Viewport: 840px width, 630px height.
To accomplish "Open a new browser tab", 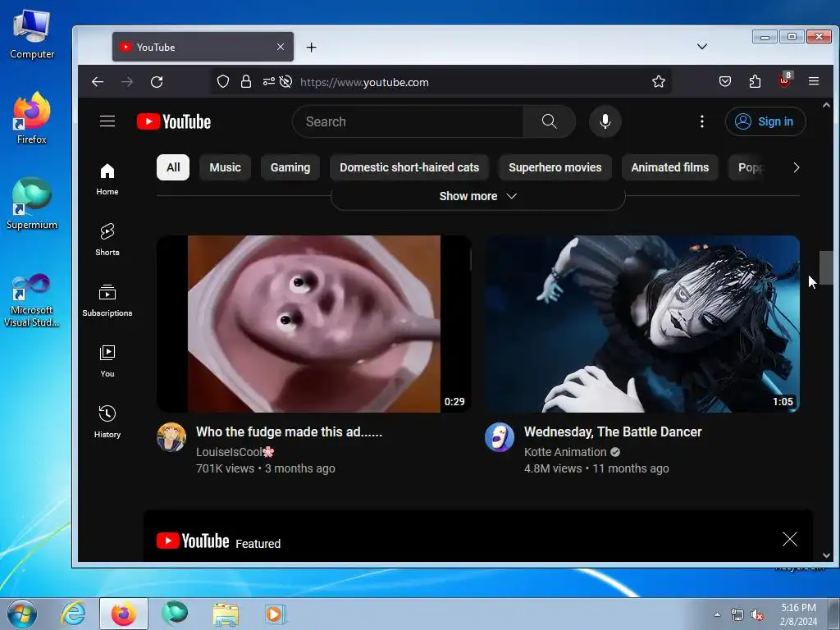I will tap(311, 47).
